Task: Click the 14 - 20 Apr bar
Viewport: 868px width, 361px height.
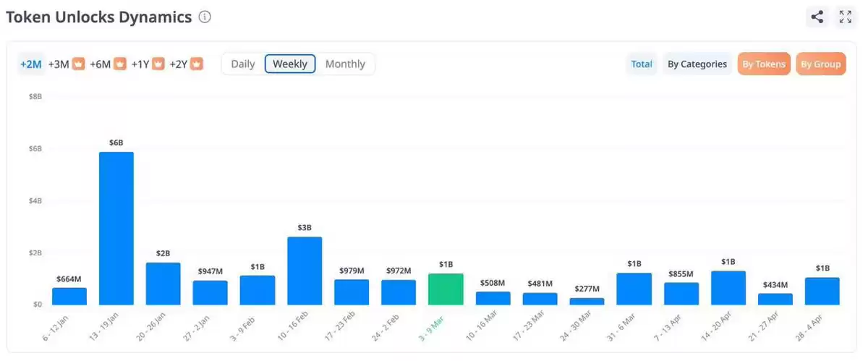Action: [728, 288]
